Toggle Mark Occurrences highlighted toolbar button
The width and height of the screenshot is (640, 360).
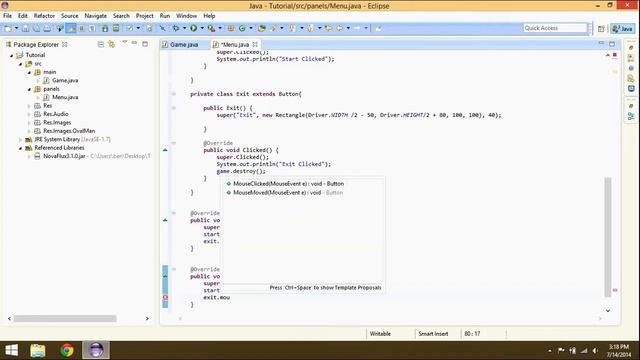pyautogui.click(x=71, y=28)
